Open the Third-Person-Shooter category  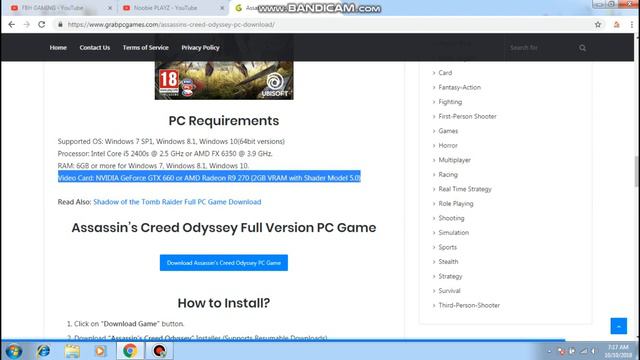469,305
